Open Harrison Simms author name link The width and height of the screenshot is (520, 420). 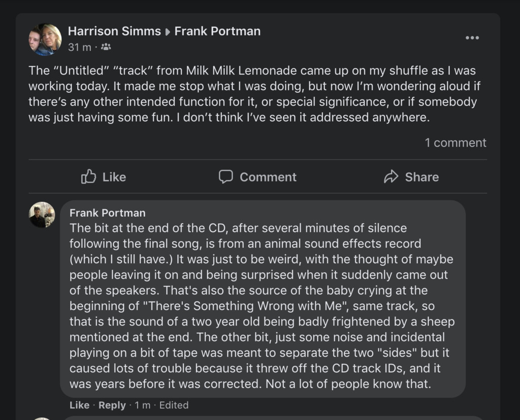114,31
